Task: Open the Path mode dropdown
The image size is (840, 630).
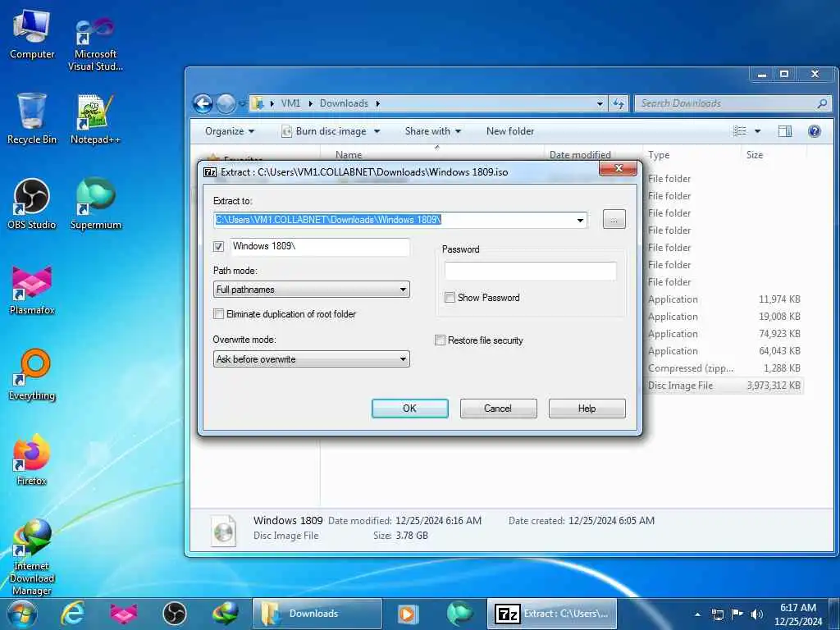Action: [x=311, y=290]
